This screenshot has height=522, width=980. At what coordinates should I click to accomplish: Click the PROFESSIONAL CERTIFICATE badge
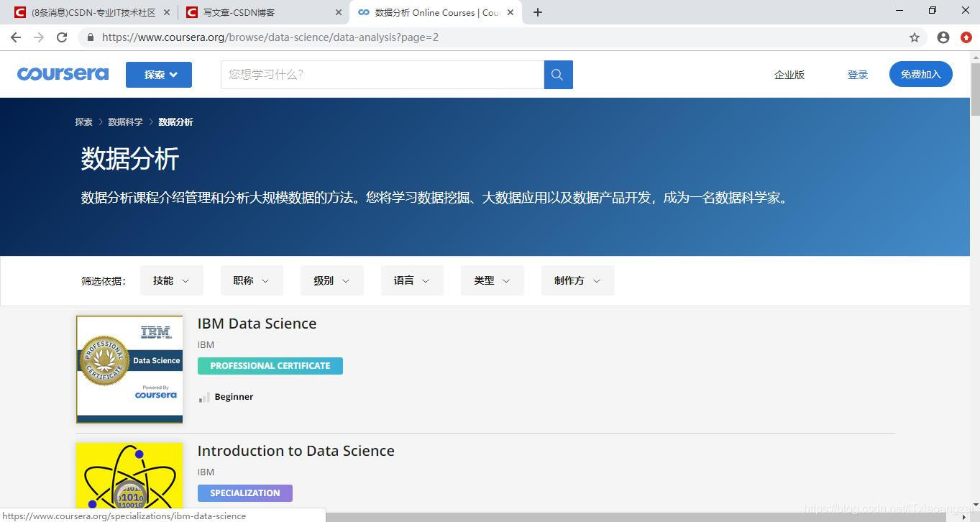[270, 366]
